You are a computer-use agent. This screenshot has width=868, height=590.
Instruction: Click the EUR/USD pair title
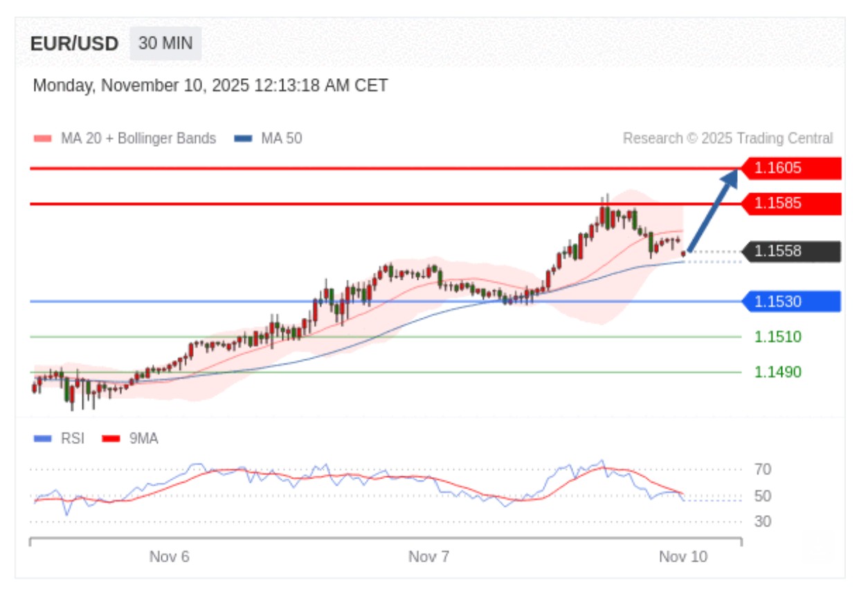pyautogui.click(x=75, y=44)
